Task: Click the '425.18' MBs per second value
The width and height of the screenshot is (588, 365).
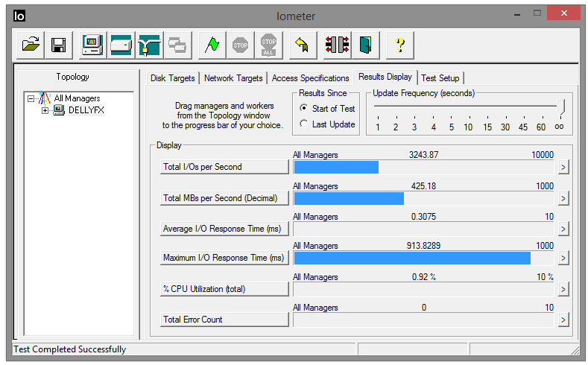Action: tap(423, 186)
